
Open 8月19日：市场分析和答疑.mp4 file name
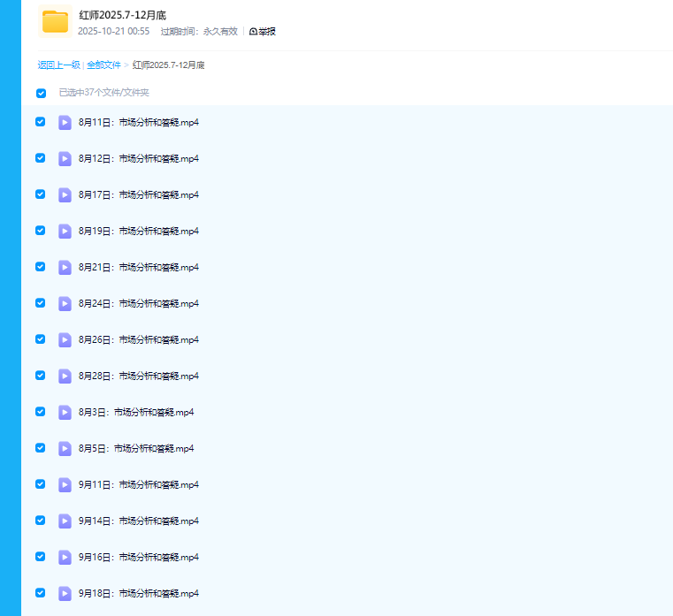139,231
